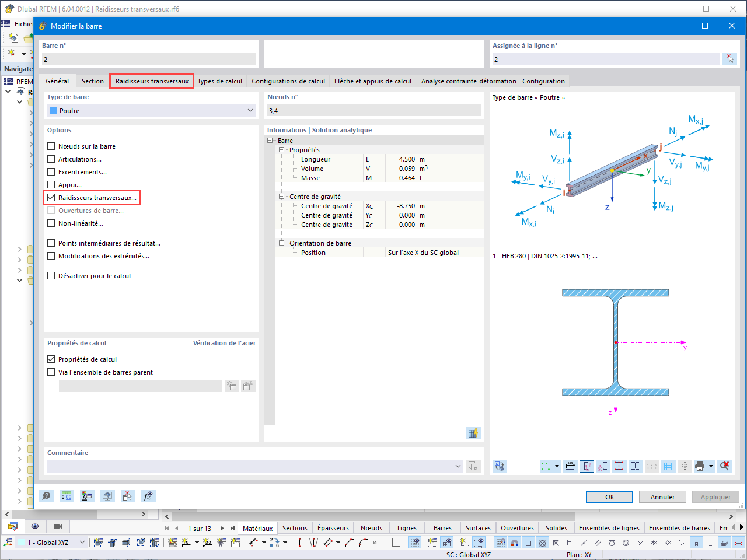
Task: Open the green dots display dropdown arrow
Action: (557, 466)
